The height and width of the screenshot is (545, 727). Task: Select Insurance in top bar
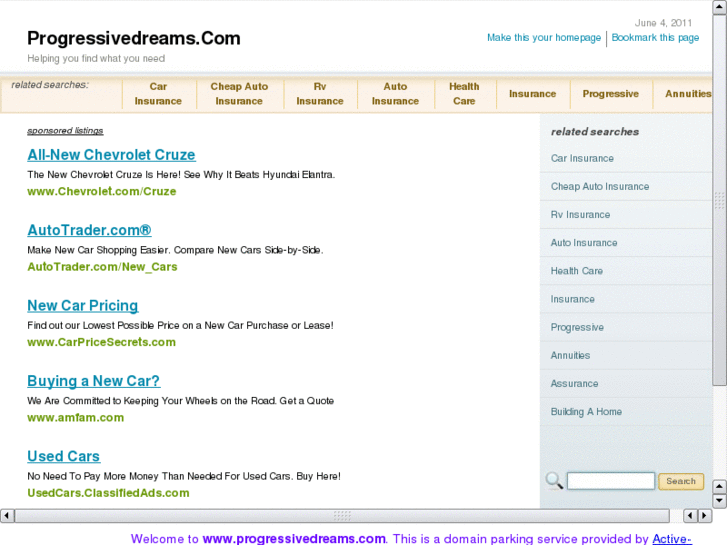[x=532, y=94]
